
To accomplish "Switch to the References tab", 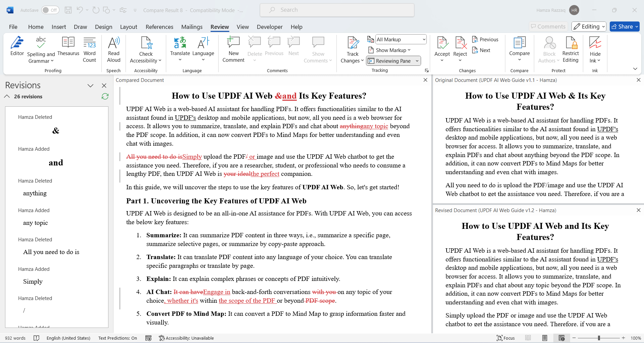I will 159,27.
